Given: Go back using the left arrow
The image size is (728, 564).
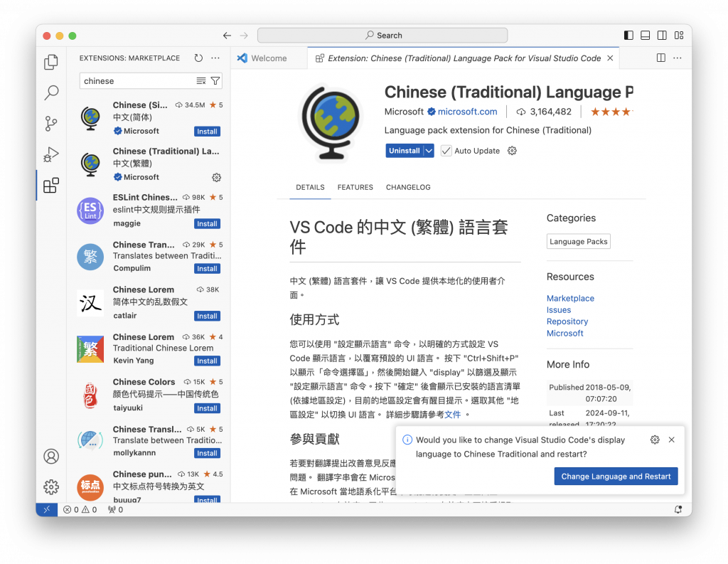Looking at the screenshot, I should pyautogui.click(x=227, y=36).
